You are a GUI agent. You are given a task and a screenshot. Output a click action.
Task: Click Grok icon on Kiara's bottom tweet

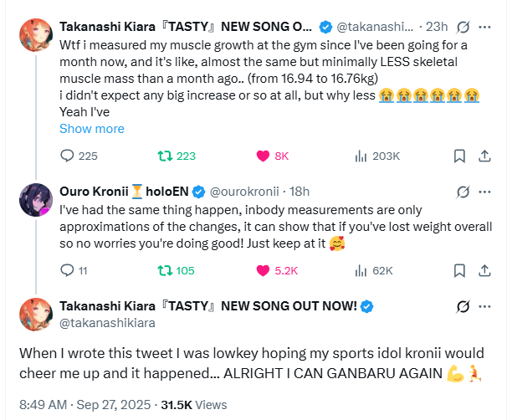click(458, 306)
